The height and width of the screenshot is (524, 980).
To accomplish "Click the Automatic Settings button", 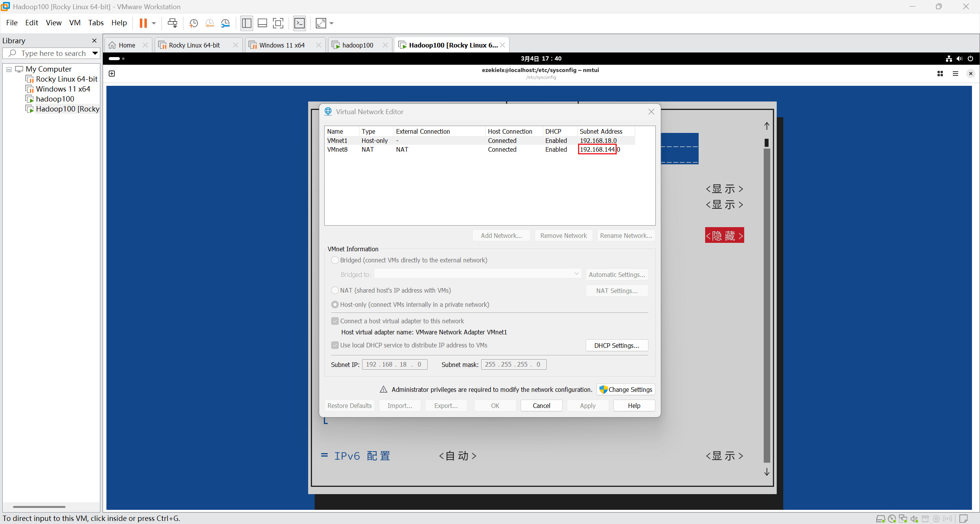I will click(x=617, y=275).
